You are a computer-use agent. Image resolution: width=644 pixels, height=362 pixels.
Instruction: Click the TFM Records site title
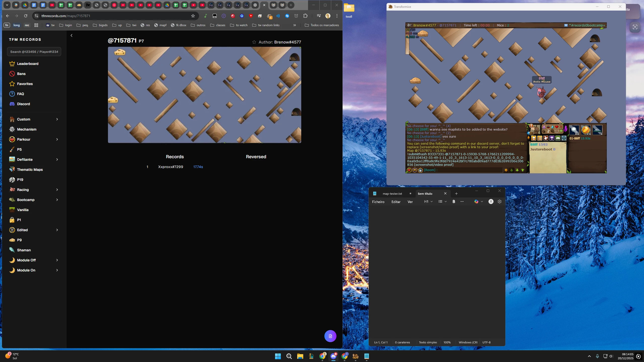[x=25, y=39]
